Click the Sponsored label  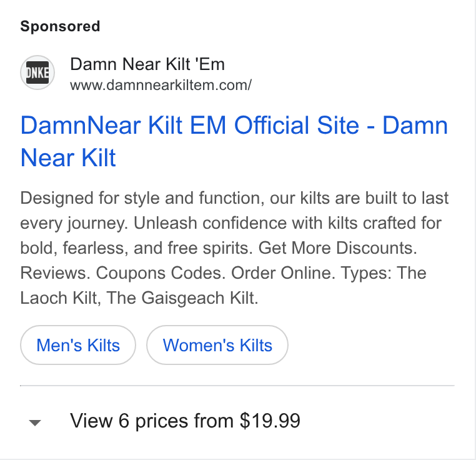60,26
